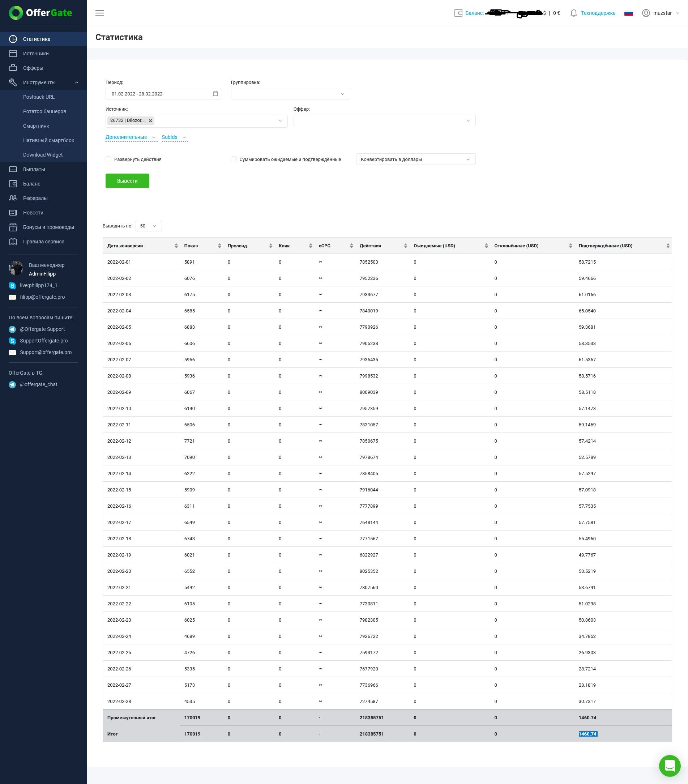Viewport: 688px width, 784px height.
Task: Open Источники in the sidebar
Action: (x=36, y=53)
